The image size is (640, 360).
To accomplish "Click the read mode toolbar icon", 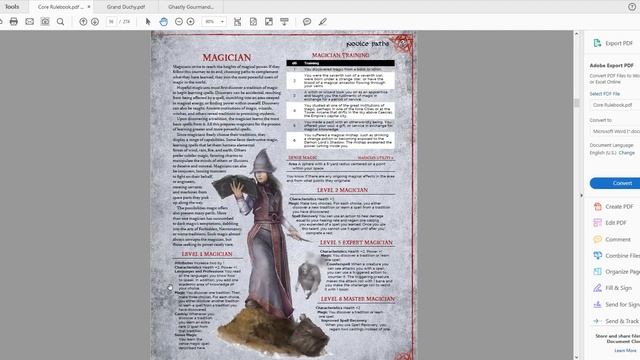I will (x=284, y=22).
